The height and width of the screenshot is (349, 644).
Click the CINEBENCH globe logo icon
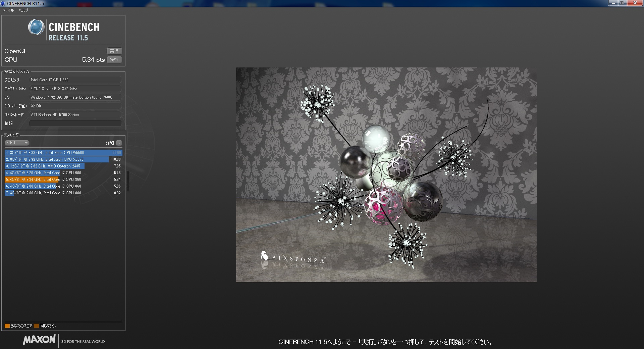[x=36, y=27]
